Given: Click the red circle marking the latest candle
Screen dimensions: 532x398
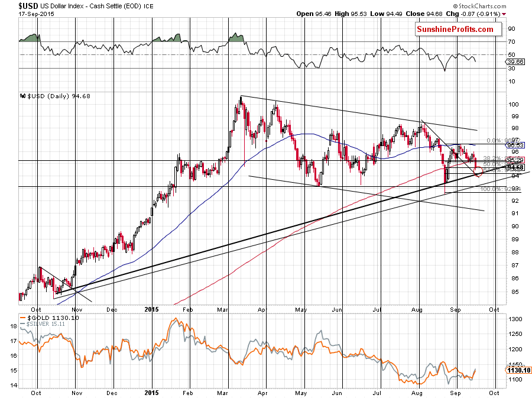Looking at the screenshot, I should click(x=478, y=171).
